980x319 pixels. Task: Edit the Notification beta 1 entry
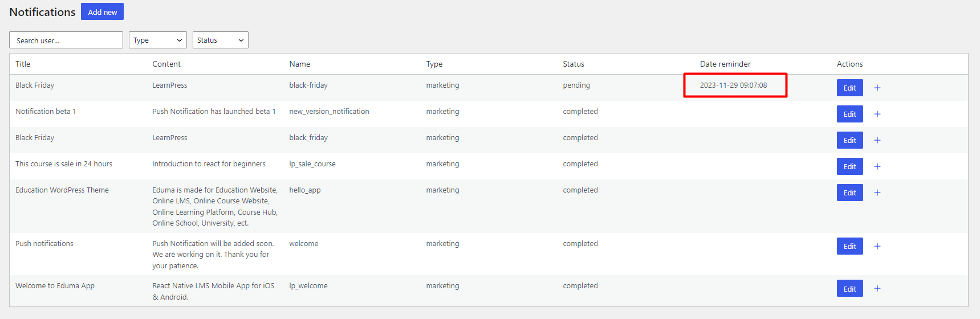click(849, 114)
